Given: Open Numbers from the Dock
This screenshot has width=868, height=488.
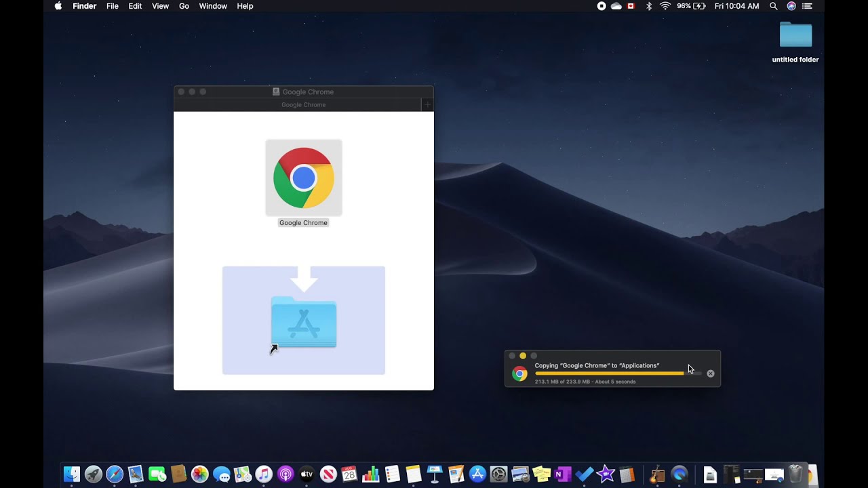Looking at the screenshot, I should tap(371, 474).
